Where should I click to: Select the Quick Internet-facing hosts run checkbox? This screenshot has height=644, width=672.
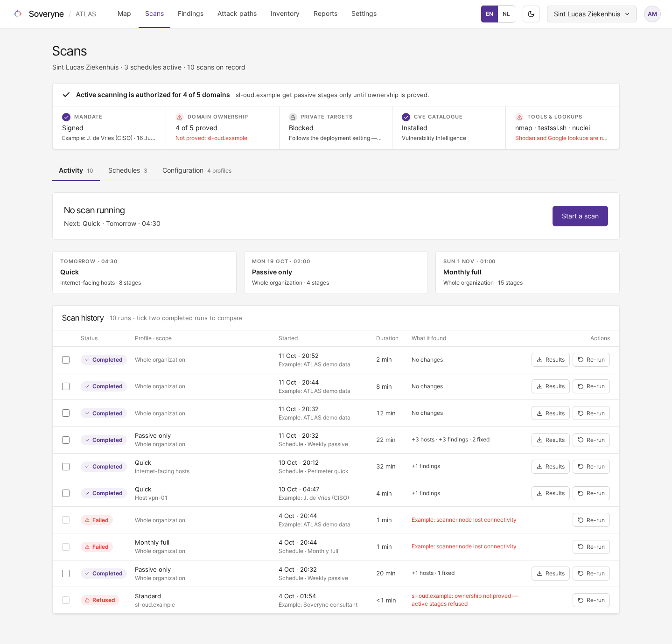point(66,467)
